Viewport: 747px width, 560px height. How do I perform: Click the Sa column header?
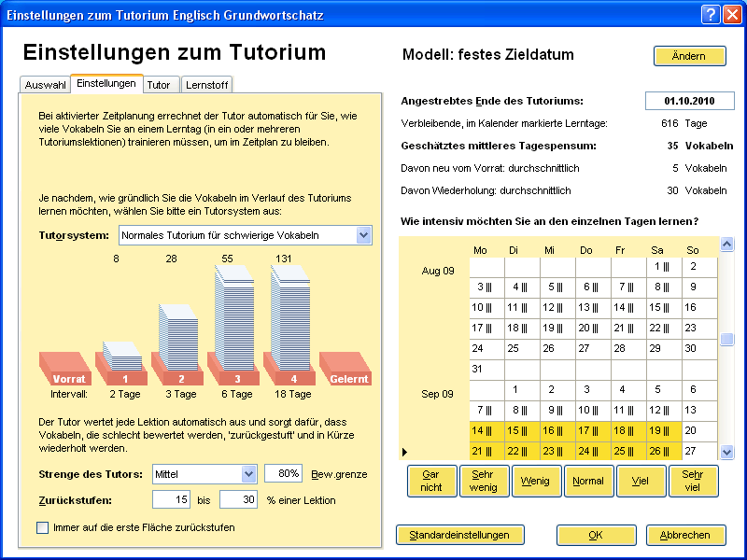[x=657, y=250]
